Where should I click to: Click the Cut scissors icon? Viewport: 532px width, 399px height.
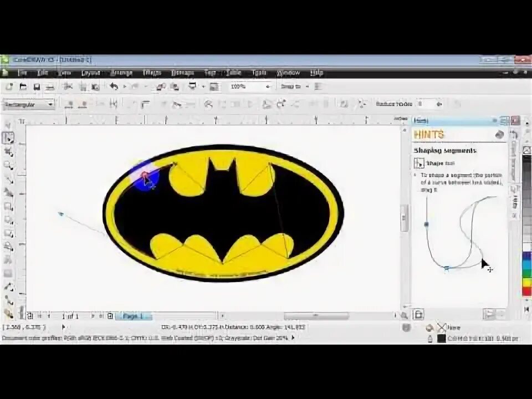(68, 87)
